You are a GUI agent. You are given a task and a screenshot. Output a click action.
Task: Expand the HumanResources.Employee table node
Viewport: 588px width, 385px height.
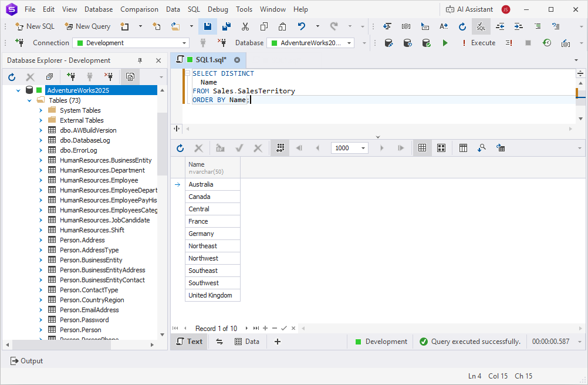(40, 180)
